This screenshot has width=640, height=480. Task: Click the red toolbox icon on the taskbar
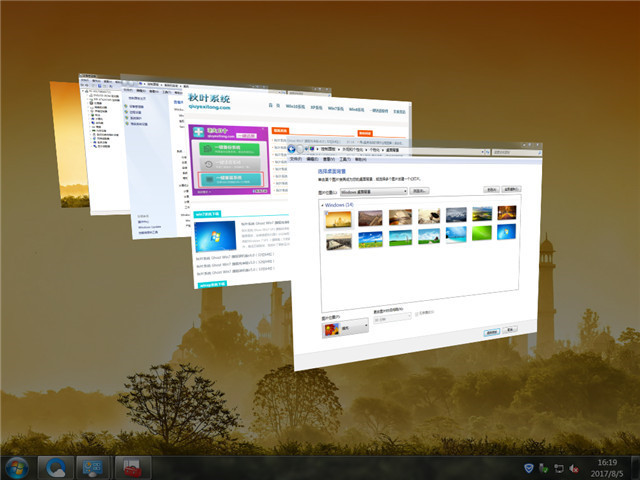pos(133,468)
